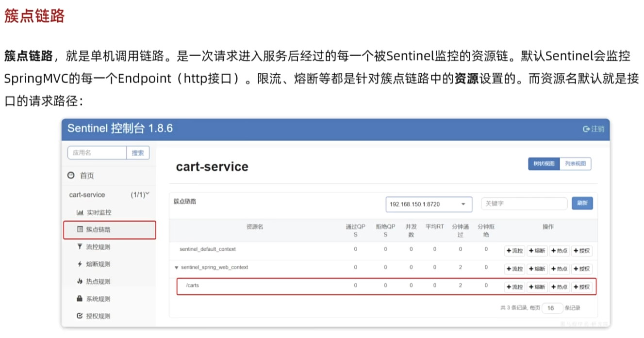644x338 pixels.
Task: Switch to 树状视图 tree view
Action: click(x=544, y=164)
